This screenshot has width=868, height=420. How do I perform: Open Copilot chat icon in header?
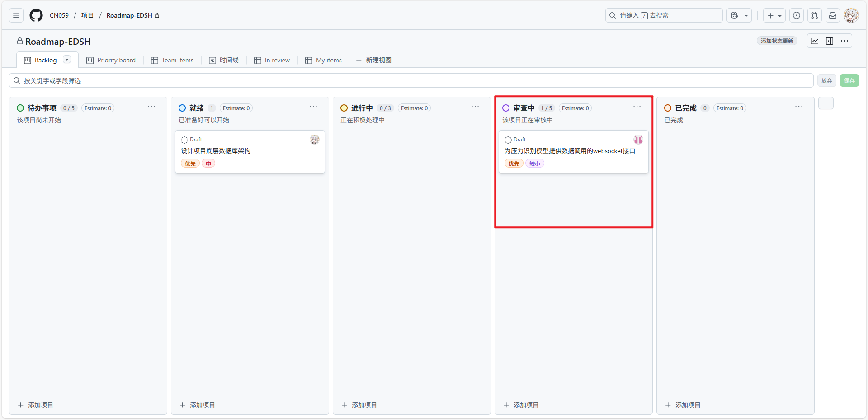click(x=734, y=15)
